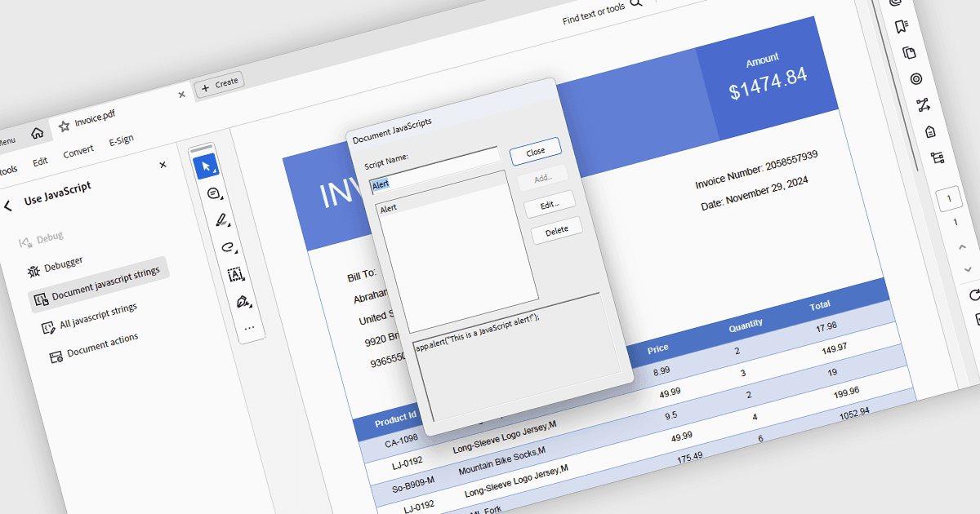This screenshot has width=980, height=514.
Task: Go to Acrobat Home icon
Action: pyautogui.click(x=37, y=134)
